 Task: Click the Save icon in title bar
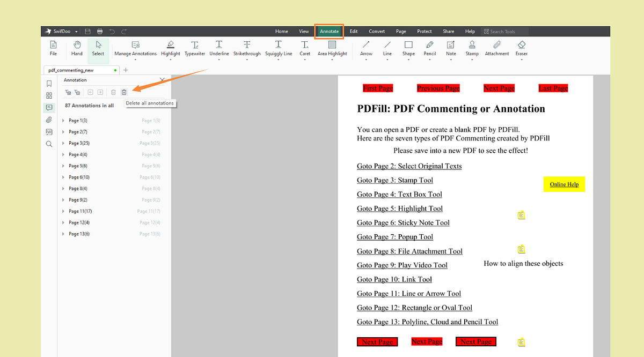point(88,32)
